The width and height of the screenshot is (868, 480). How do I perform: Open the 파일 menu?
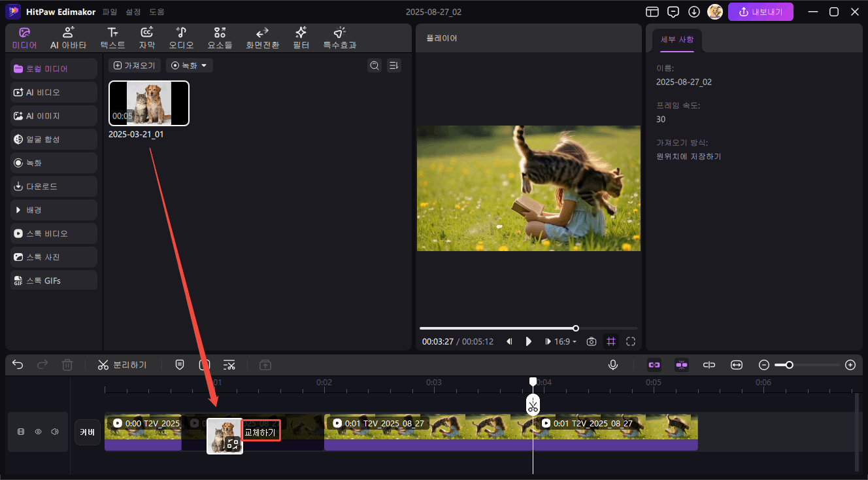(x=110, y=12)
